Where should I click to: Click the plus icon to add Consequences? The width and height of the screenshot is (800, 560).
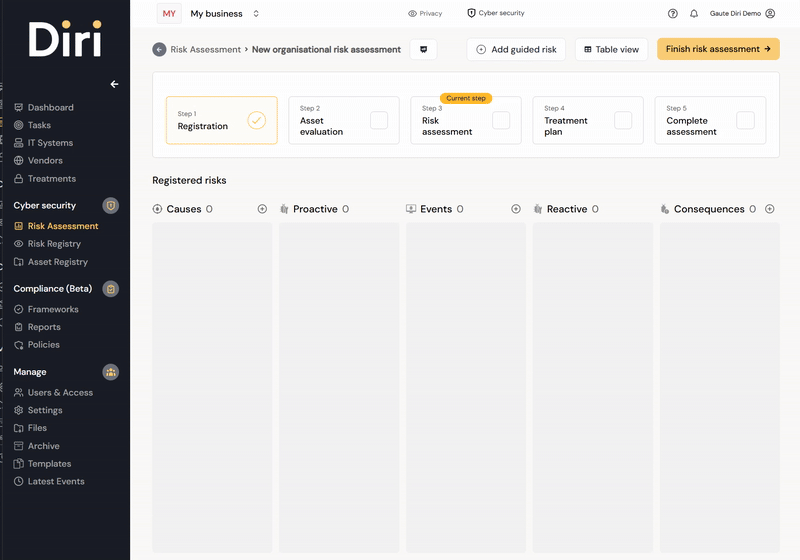tap(770, 209)
